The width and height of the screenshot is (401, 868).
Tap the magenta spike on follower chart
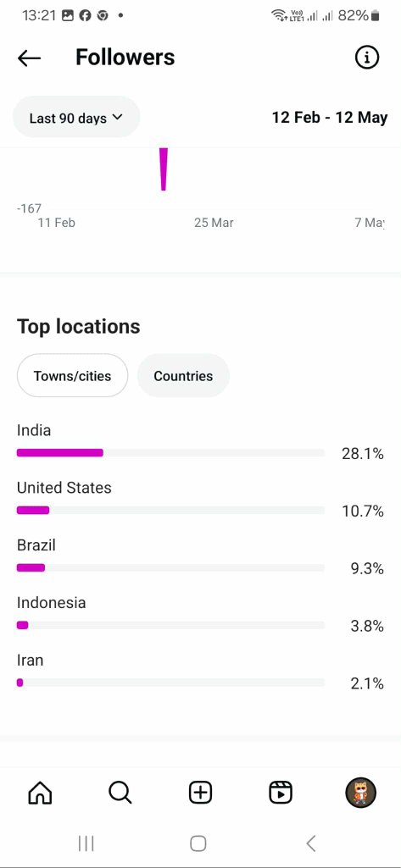(164, 169)
